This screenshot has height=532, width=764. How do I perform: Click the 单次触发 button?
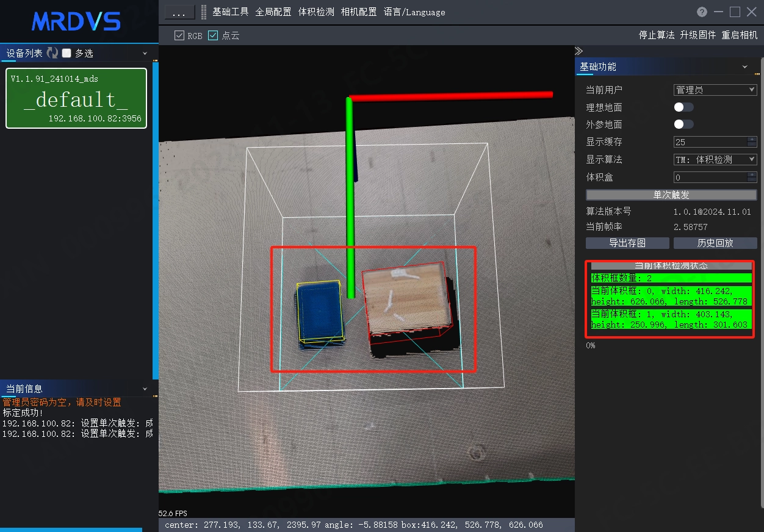[x=671, y=195]
